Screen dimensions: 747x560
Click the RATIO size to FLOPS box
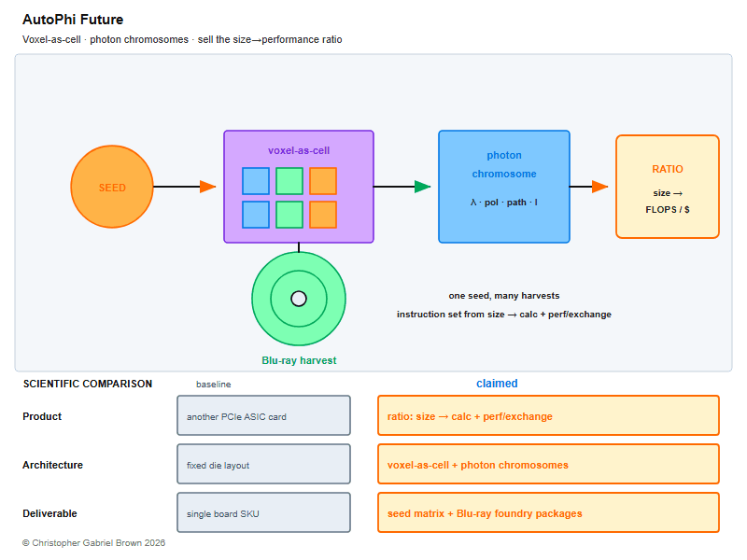pyautogui.click(x=668, y=187)
